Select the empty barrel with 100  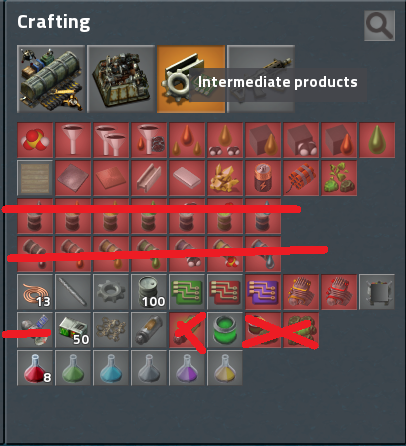pos(149,292)
